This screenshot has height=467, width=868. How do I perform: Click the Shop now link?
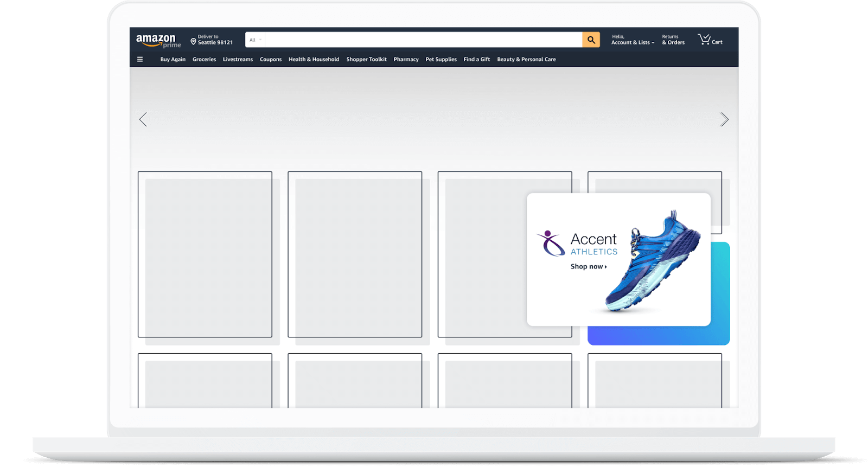click(x=588, y=267)
